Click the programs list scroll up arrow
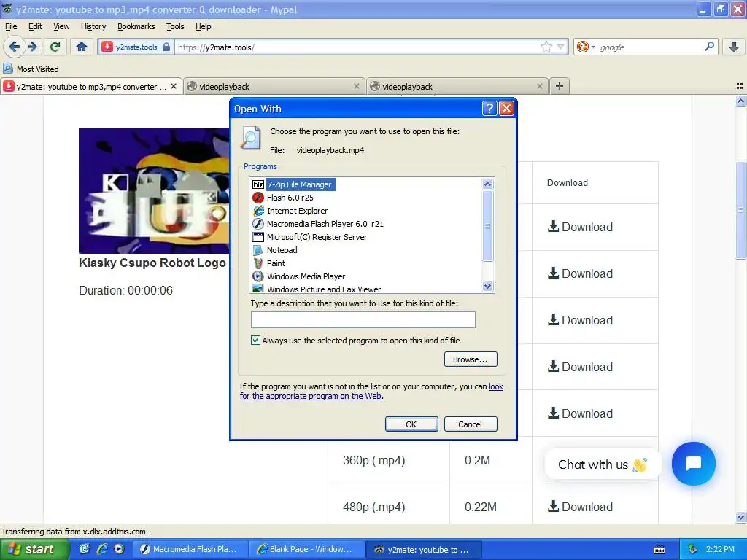747x560 pixels. pos(487,184)
